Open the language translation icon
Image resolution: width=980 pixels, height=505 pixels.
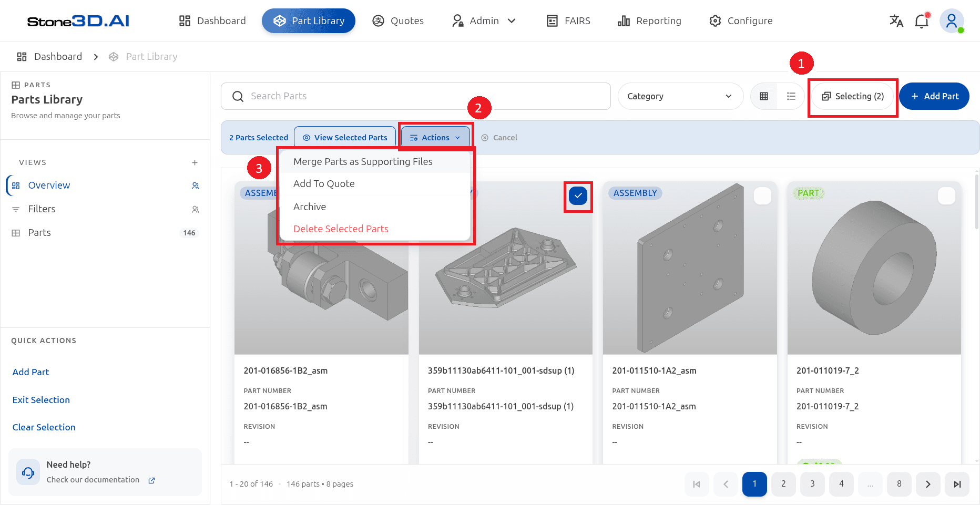[896, 21]
